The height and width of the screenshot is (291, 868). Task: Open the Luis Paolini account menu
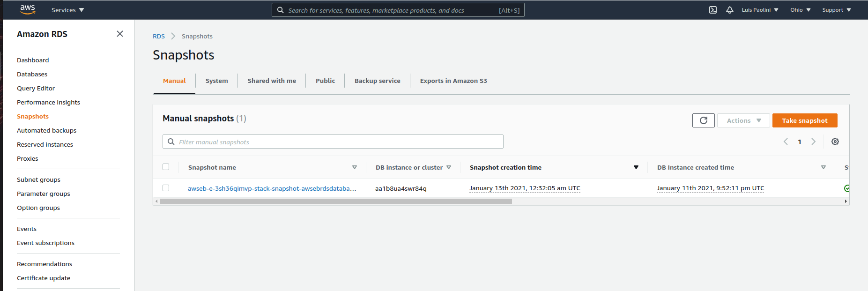click(760, 10)
